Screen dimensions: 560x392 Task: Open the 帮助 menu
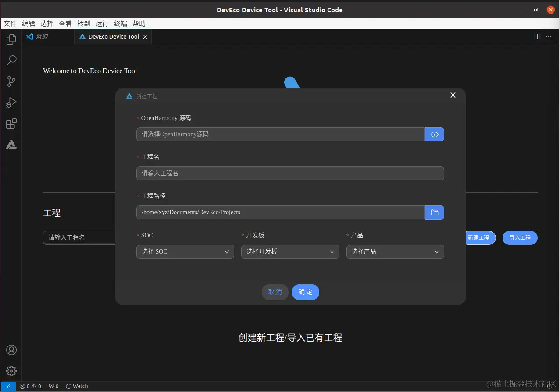[x=139, y=24]
